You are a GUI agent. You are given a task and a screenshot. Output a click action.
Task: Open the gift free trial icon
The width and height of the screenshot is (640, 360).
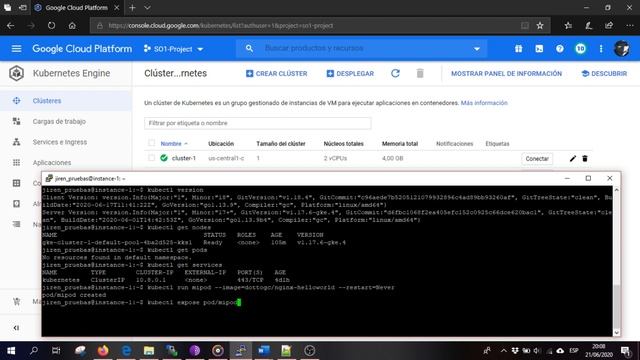[x=518, y=49]
